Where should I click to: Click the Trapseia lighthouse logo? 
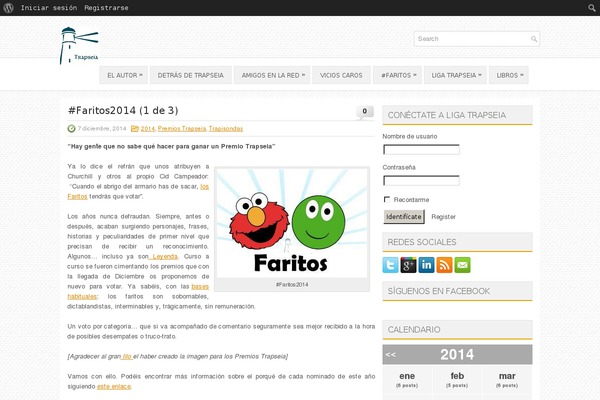(79, 46)
